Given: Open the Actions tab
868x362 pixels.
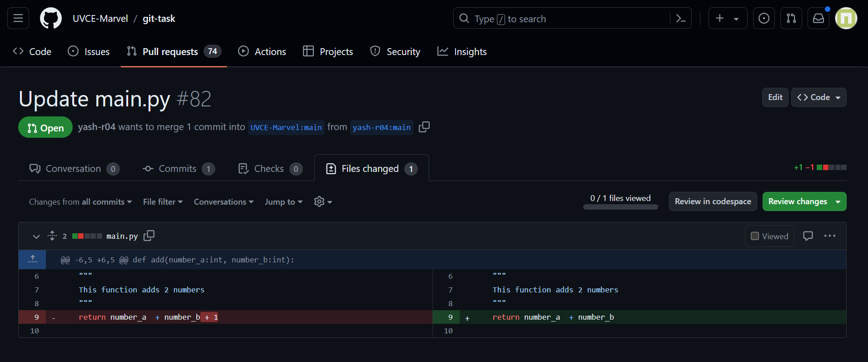Looking at the screenshot, I should tap(262, 51).
